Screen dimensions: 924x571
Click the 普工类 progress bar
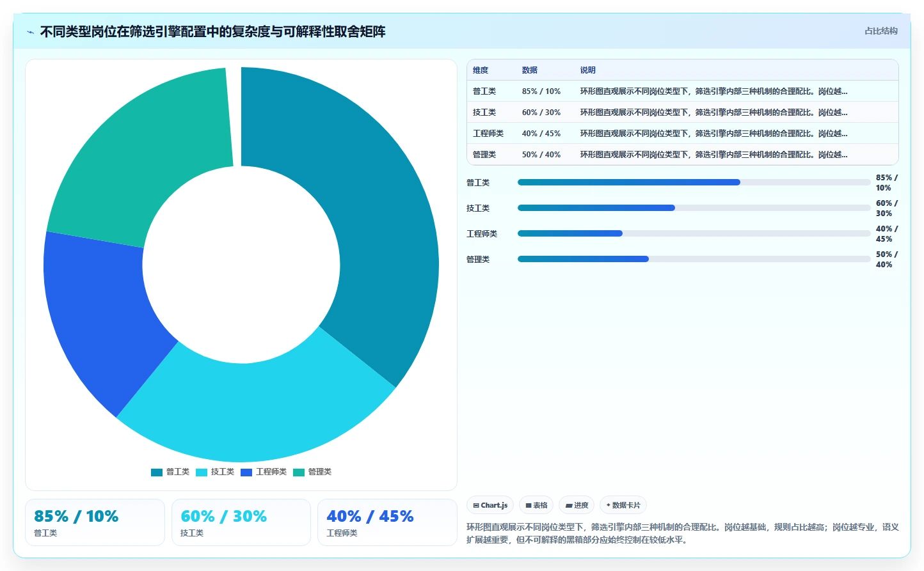(x=694, y=182)
